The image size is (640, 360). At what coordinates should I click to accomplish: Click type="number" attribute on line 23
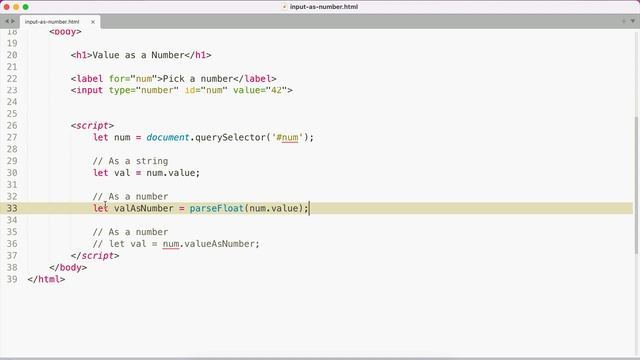(144, 90)
